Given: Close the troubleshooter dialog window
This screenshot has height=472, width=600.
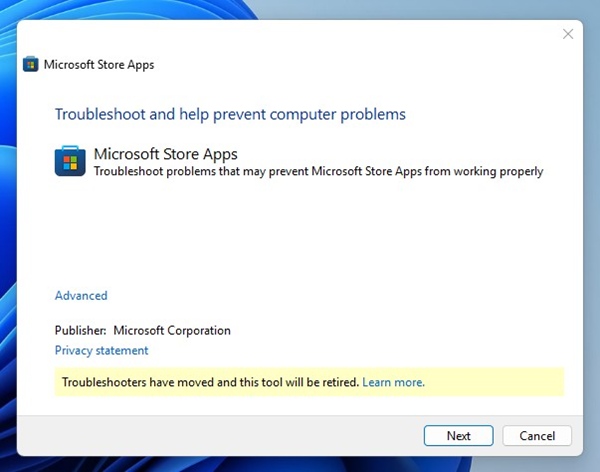Looking at the screenshot, I should pos(568,34).
